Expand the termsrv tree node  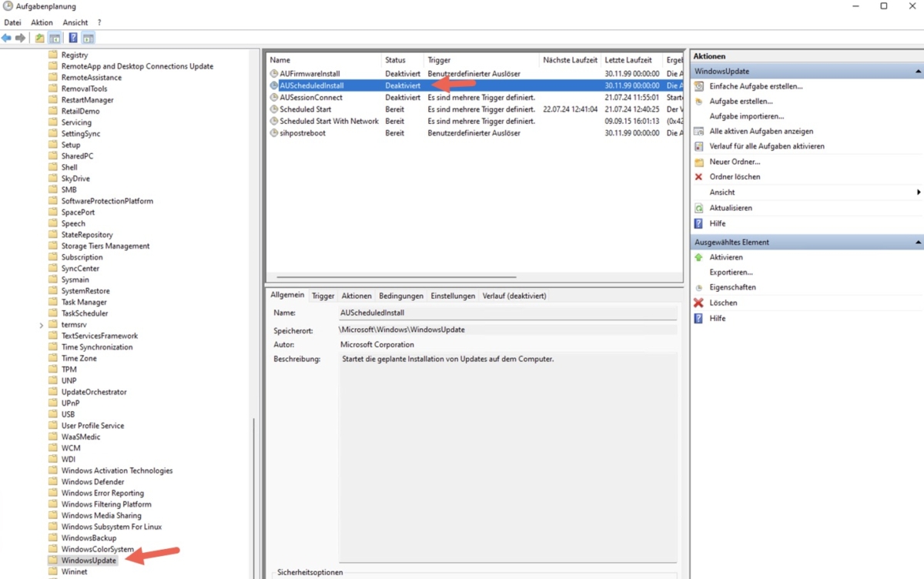click(40, 324)
